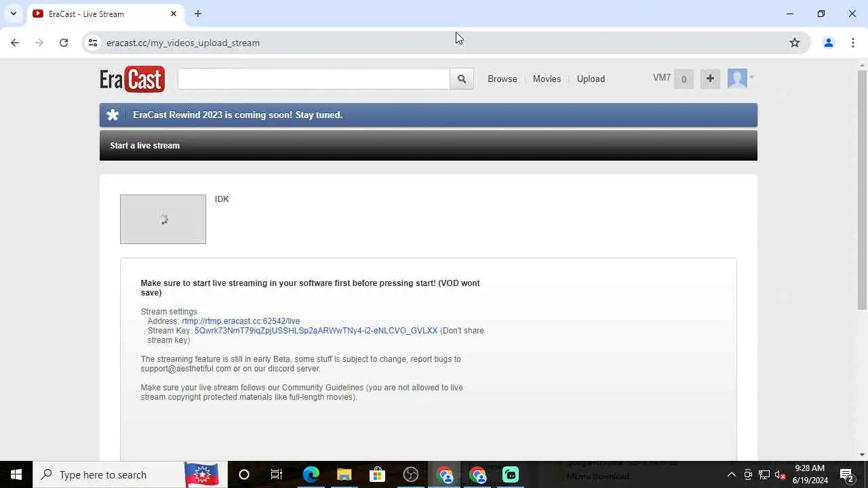Go back in browser history
Viewport: 868px width, 488px height.
[x=15, y=43]
